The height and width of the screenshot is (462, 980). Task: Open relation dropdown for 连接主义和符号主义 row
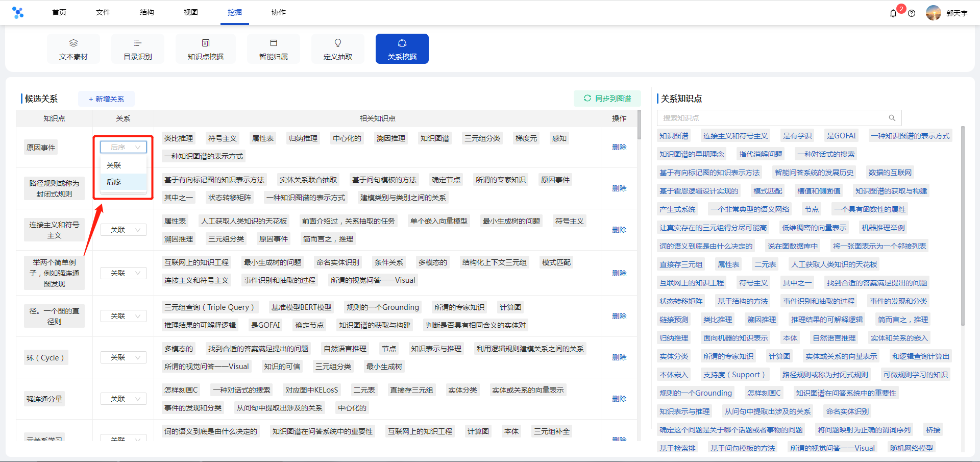124,230
